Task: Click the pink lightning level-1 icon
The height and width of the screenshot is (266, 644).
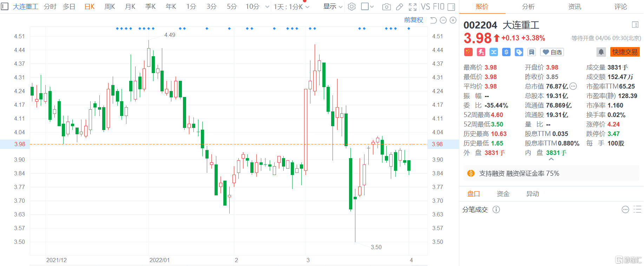Action: point(481,52)
